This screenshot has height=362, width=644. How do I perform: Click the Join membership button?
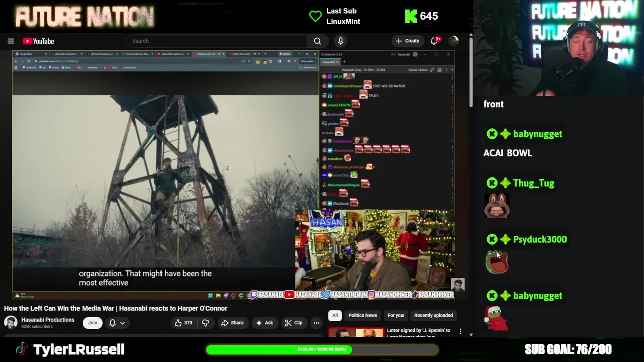(x=93, y=323)
